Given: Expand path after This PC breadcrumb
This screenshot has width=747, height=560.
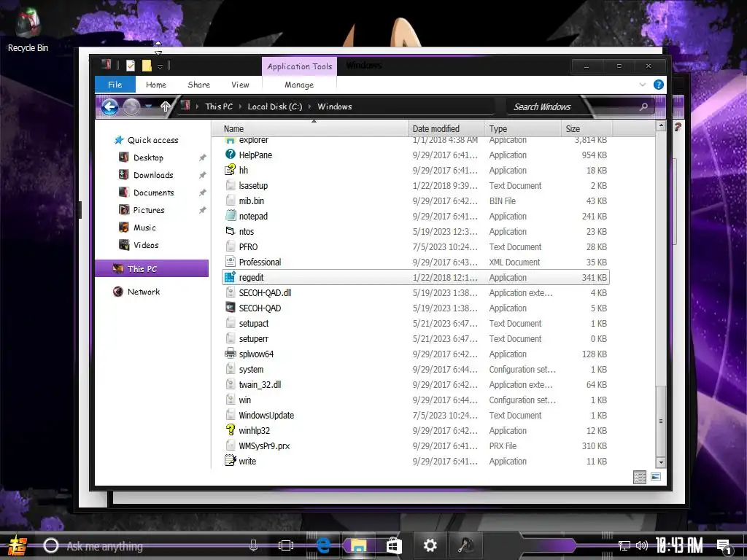Looking at the screenshot, I should tap(240, 106).
